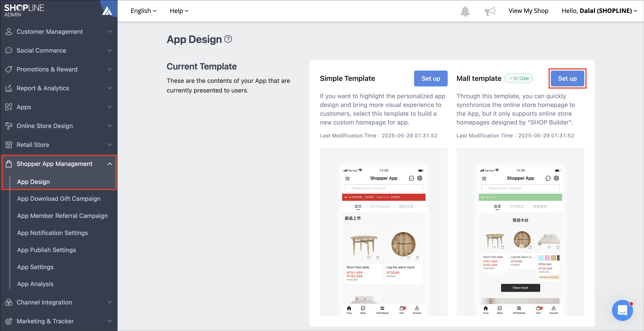Expand the Promotions & Reward chevron

[x=109, y=69]
